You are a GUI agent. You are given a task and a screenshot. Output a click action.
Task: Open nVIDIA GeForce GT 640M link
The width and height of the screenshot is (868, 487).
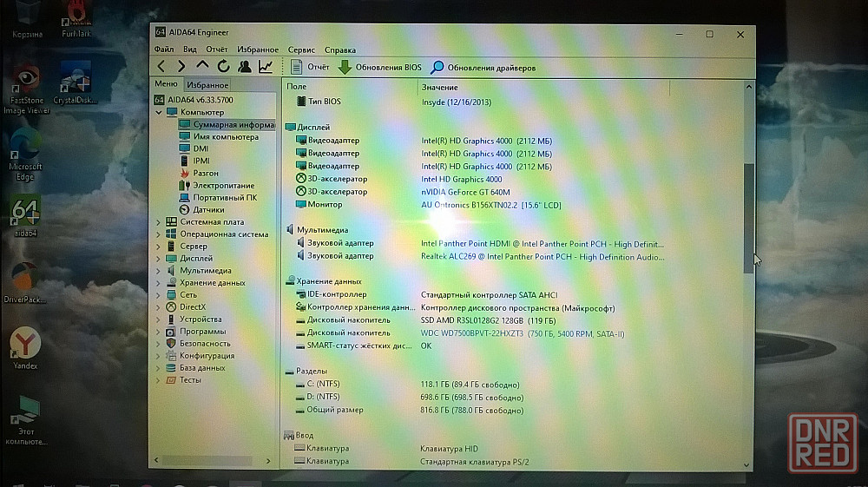[x=465, y=192]
